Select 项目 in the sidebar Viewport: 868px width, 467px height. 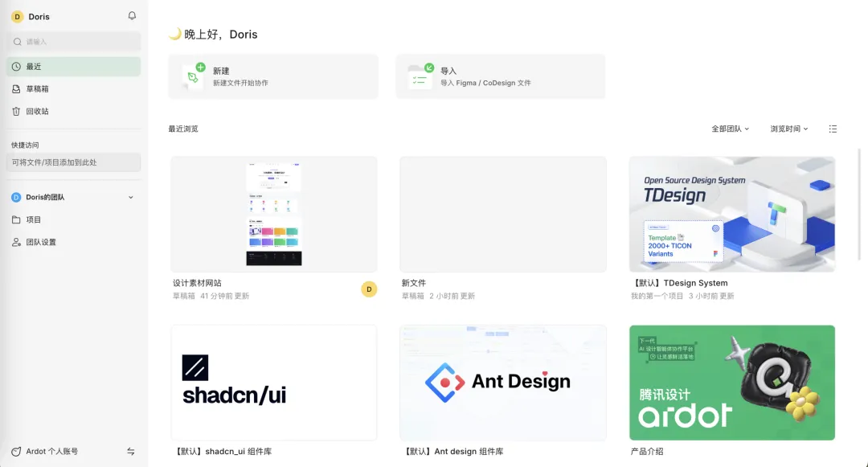tap(74, 219)
